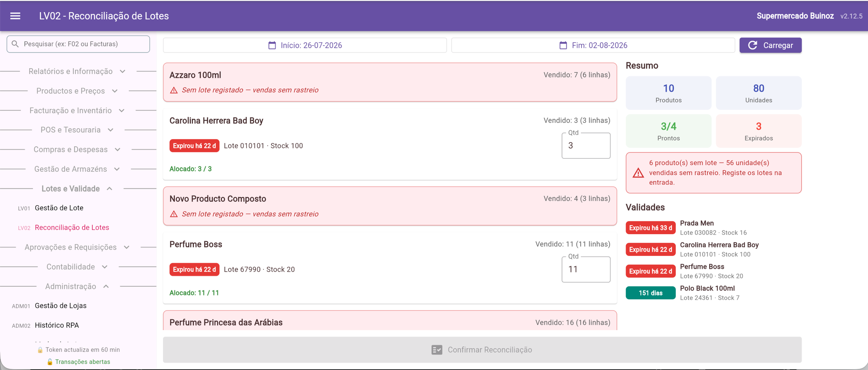
Task: Click the 3 Expirados summary tile
Action: [x=759, y=131]
